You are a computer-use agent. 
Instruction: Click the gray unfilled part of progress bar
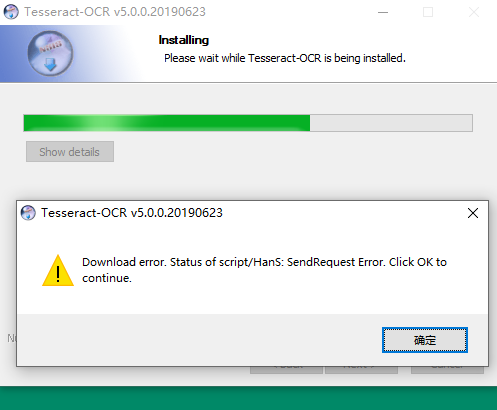point(391,123)
